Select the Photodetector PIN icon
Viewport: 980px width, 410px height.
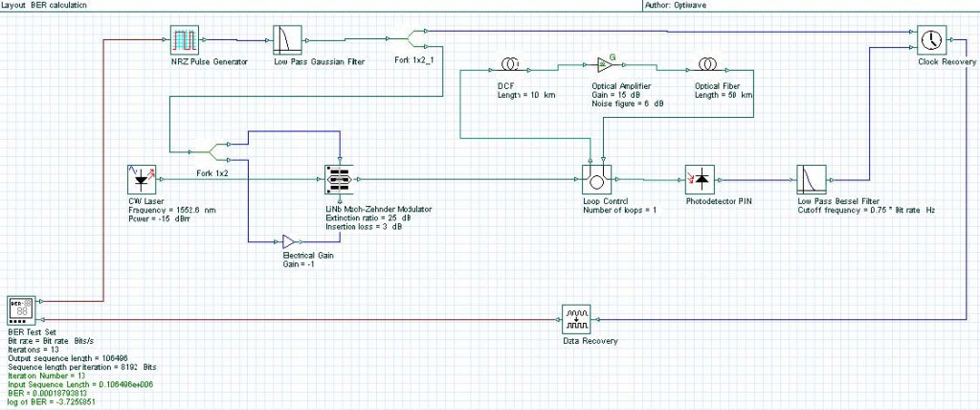[700, 180]
